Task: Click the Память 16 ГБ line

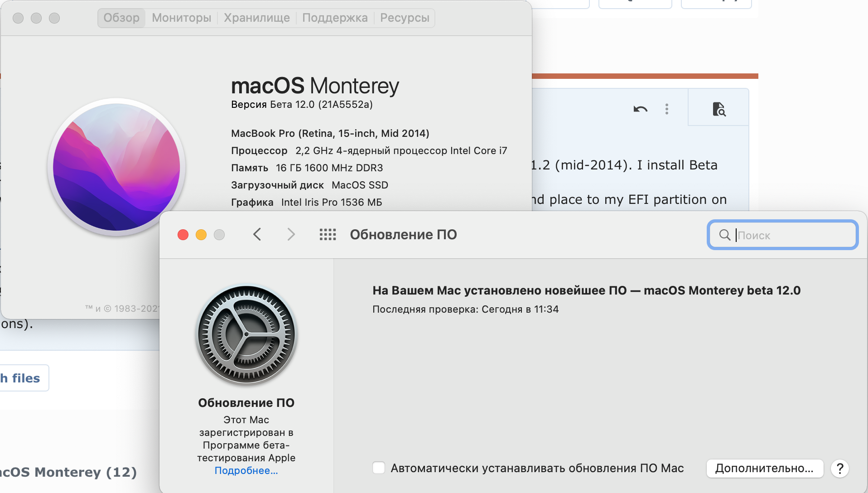Action: (x=307, y=168)
